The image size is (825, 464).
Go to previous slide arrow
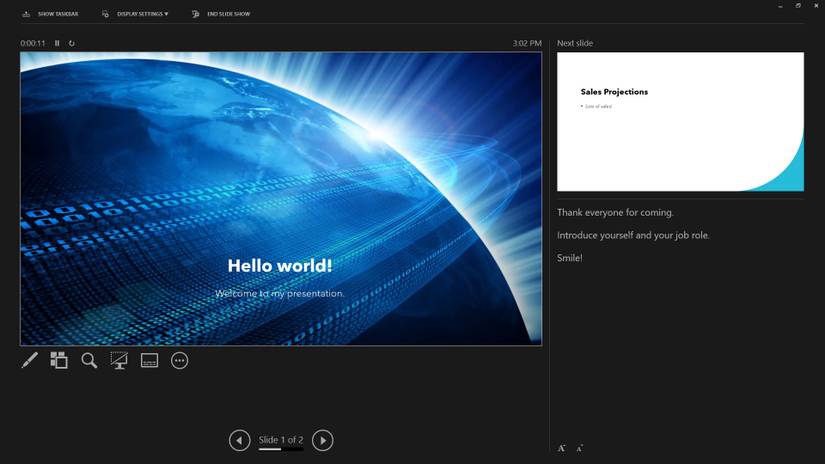tap(239, 440)
